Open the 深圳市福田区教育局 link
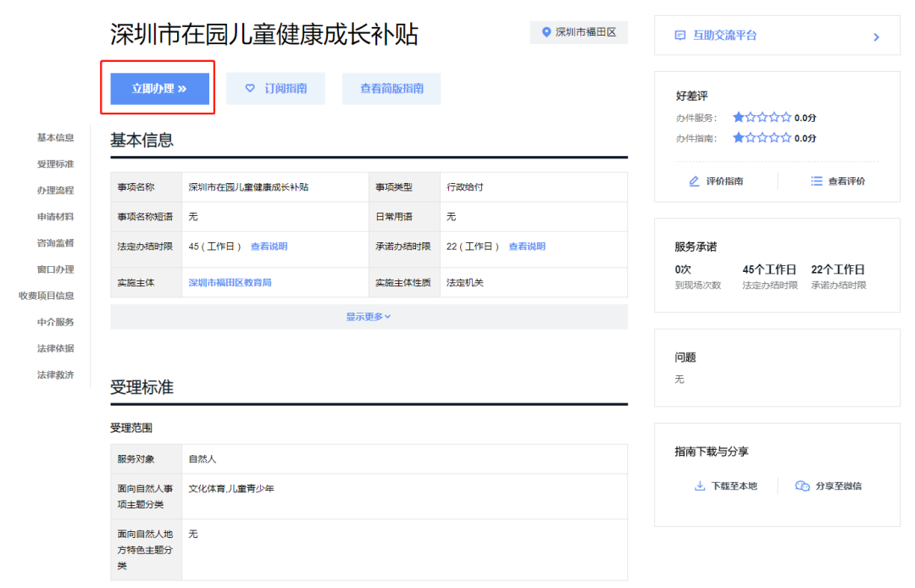 230,282
